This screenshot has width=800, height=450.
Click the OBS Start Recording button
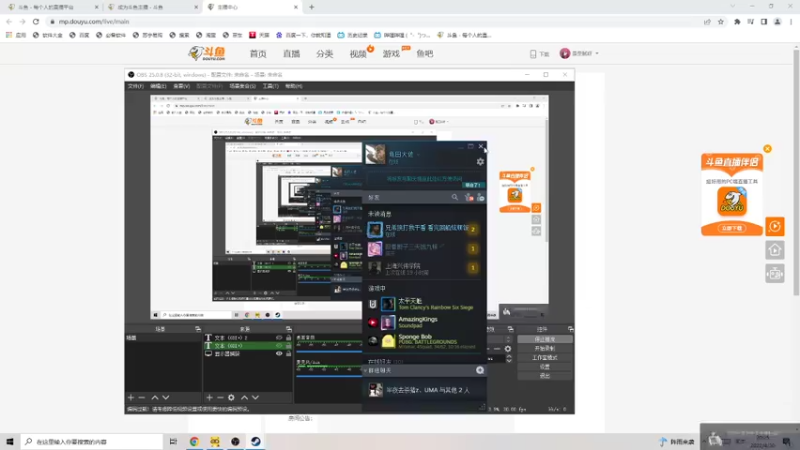[x=544, y=348]
